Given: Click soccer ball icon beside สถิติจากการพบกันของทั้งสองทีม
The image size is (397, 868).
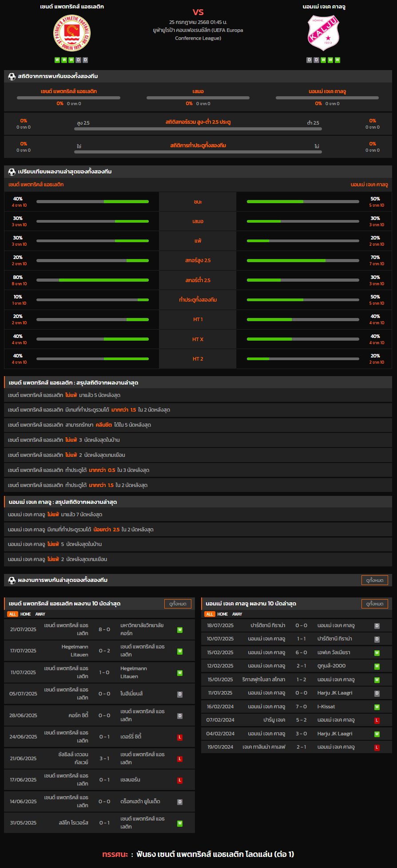Looking at the screenshot, I should coord(12,76).
